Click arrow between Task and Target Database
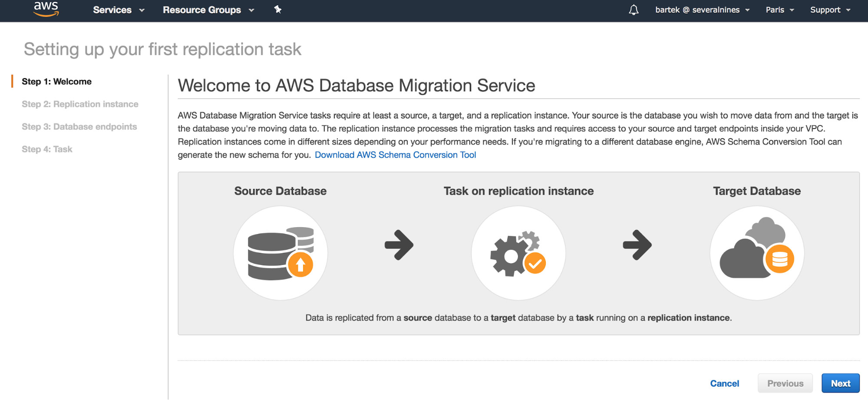868x400 pixels. 637,245
